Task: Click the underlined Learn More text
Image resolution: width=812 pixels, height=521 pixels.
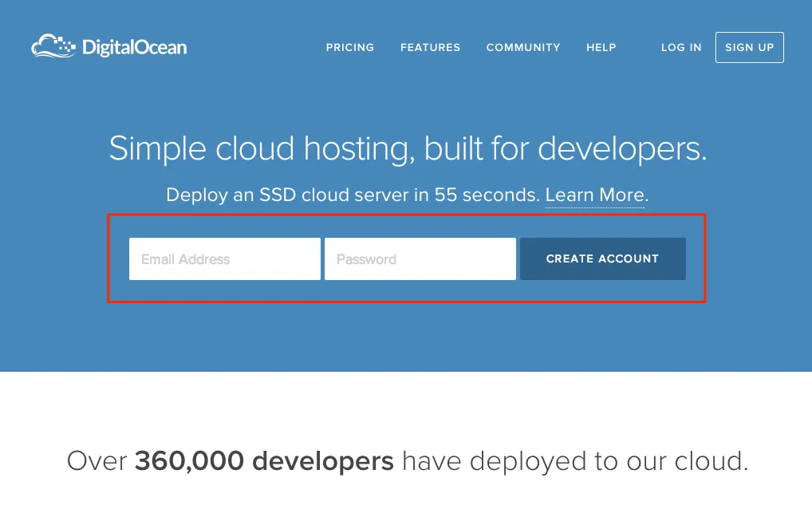Action: pyautogui.click(x=594, y=195)
